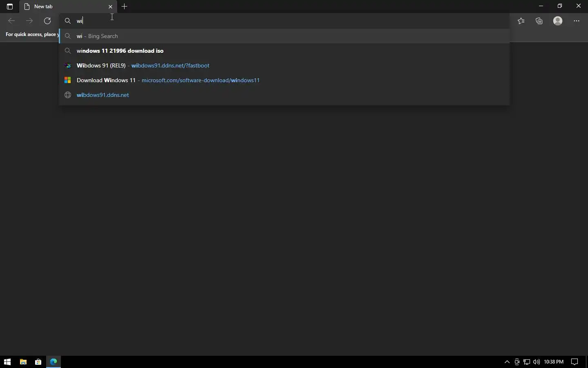Open Microsoft Store from the taskbar
The image size is (588, 368).
click(x=38, y=362)
